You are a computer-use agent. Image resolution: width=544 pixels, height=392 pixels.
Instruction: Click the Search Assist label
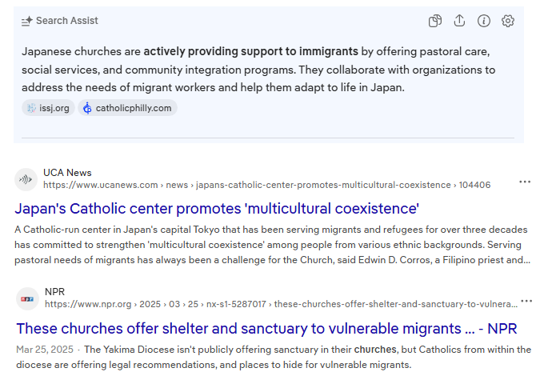(x=67, y=21)
